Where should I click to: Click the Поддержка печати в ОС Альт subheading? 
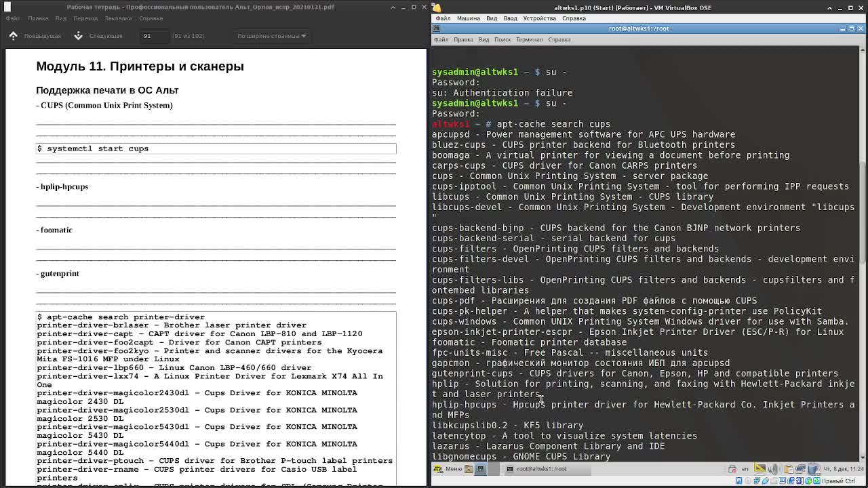pyautogui.click(x=107, y=90)
